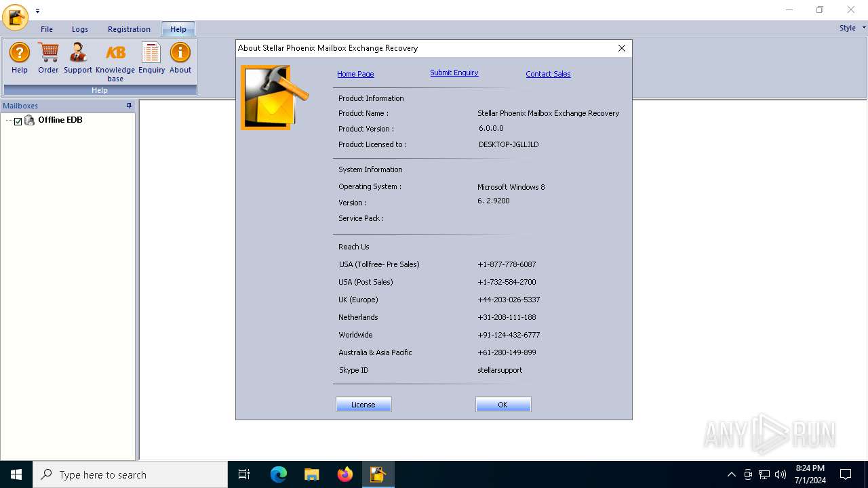This screenshot has width=868, height=488.
Task: Click phone number +1-732-584-2700
Action: 507,282
